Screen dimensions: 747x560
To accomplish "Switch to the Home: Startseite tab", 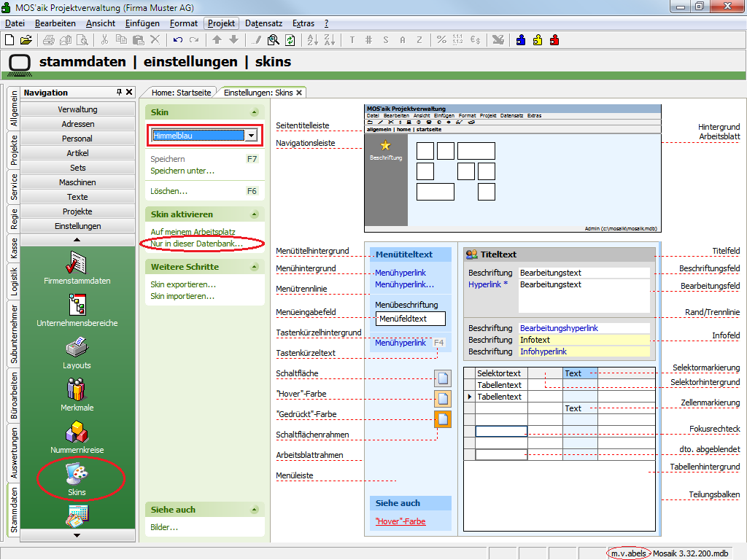I will pyautogui.click(x=181, y=93).
